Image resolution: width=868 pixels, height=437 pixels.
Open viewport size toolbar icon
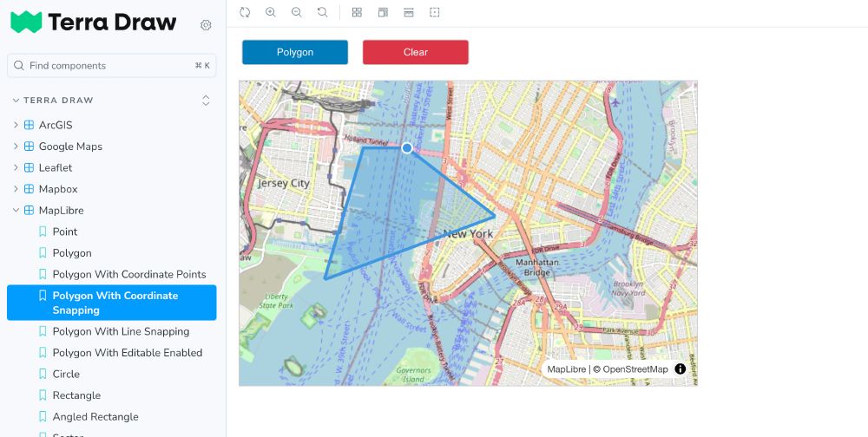[x=409, y=12]
